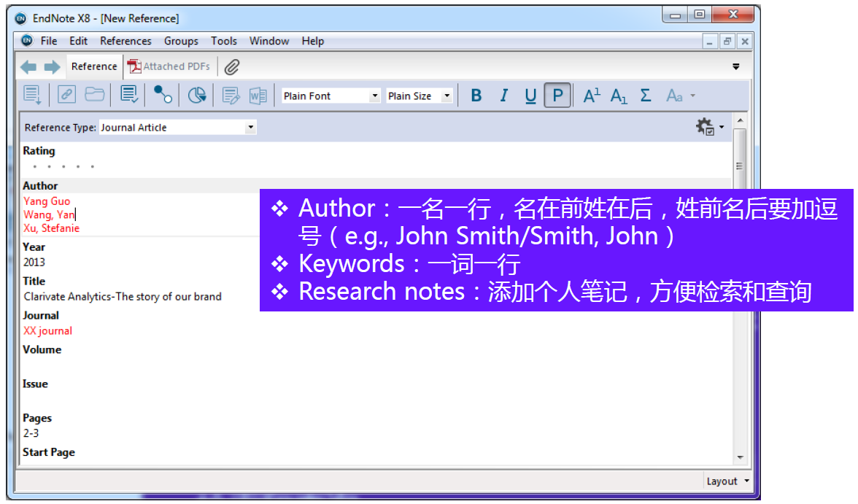Click author line Xu, Stefanie

tap(51, 228)
